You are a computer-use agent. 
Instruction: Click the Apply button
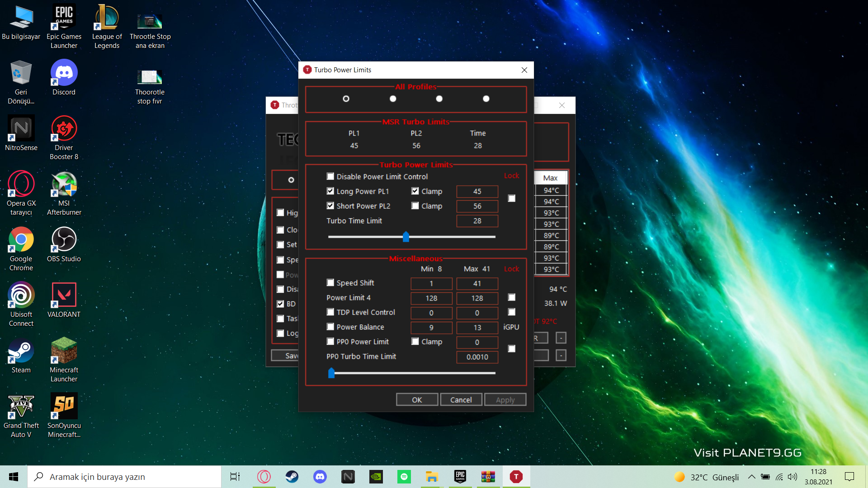pos(505,399)
